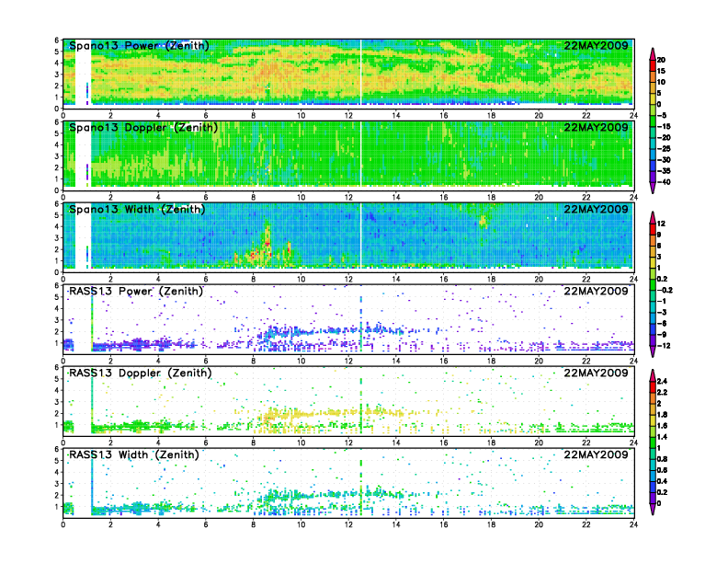Click the 'RASS13 Width (Zenith)' panel title
This screenshot has height=563, width=728.
coord(134,454)
